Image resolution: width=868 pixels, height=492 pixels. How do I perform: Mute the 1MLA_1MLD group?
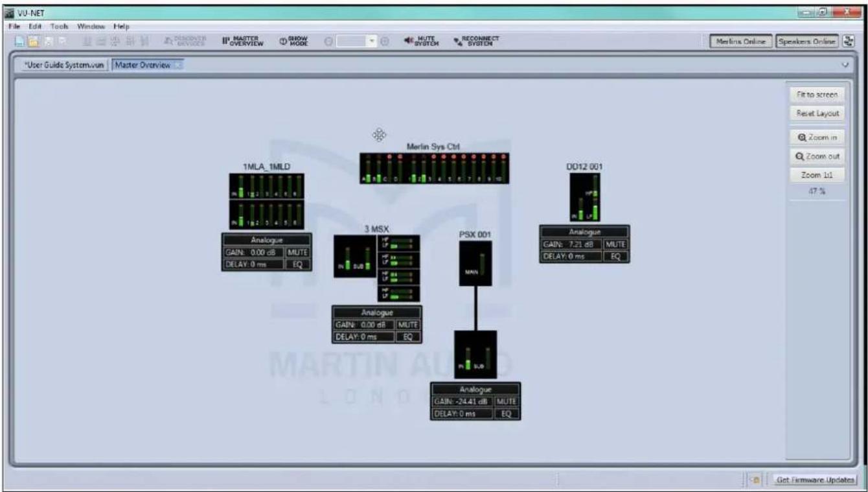298,252
